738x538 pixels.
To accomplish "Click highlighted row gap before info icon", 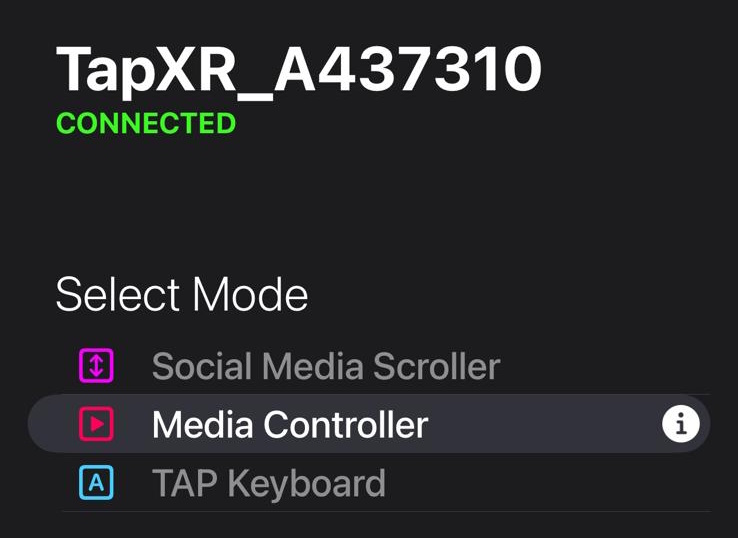I will pyautogui.click(x=545, y=424).
